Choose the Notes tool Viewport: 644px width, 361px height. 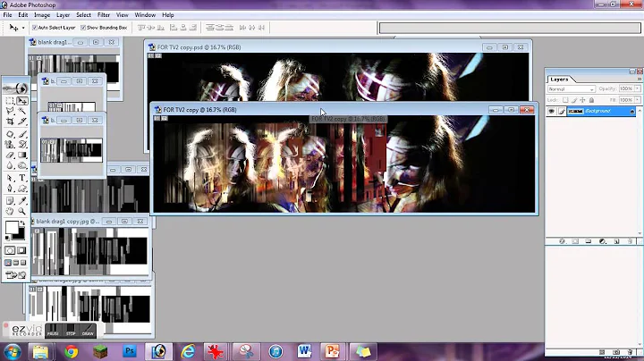[10, 201]
